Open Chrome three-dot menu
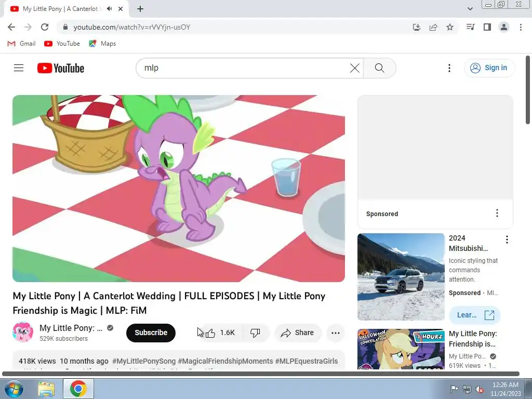 [x=521, y=27]
